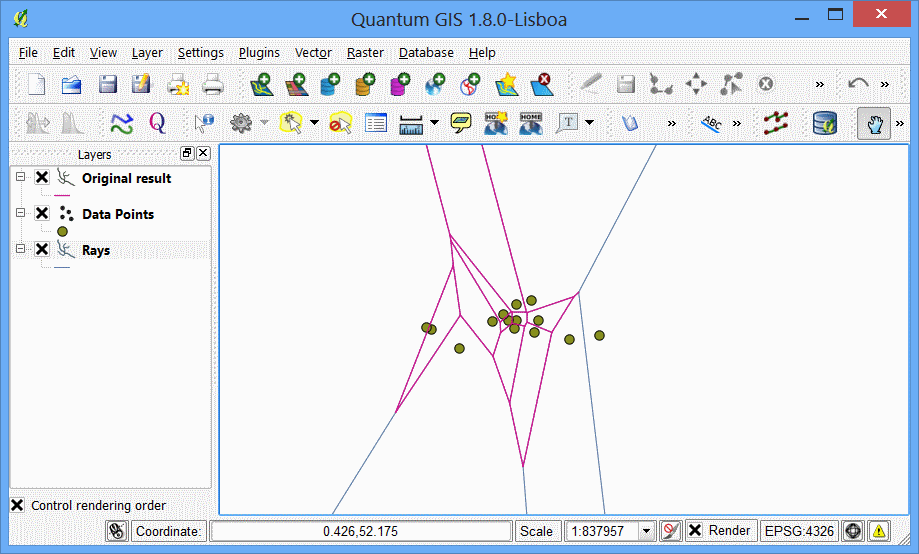This screenshot has width=919, height=554.
Task: Open the File menu
Action: pyautogui.click(x=28, y=53)
